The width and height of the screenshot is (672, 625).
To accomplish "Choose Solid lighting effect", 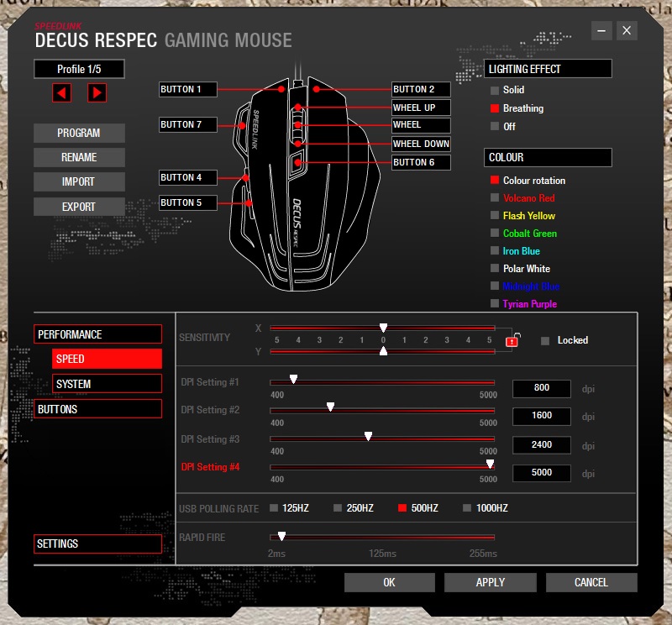I will pyautogui.click(x=495, y=90).
